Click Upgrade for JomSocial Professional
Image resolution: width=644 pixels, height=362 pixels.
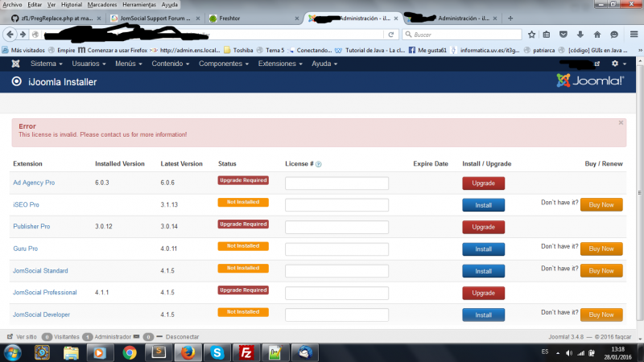click(x=484, y=293)
